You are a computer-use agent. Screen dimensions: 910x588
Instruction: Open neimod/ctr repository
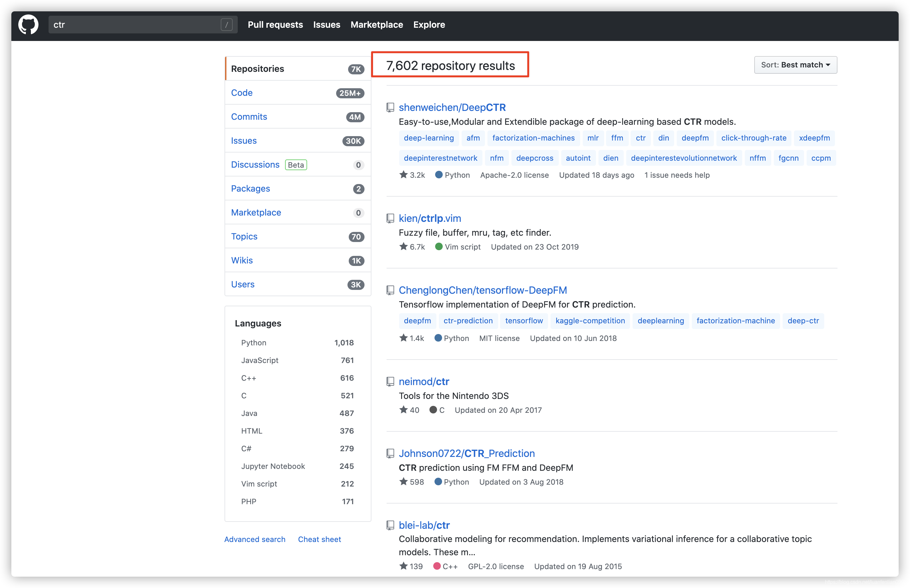click(424, 381)
